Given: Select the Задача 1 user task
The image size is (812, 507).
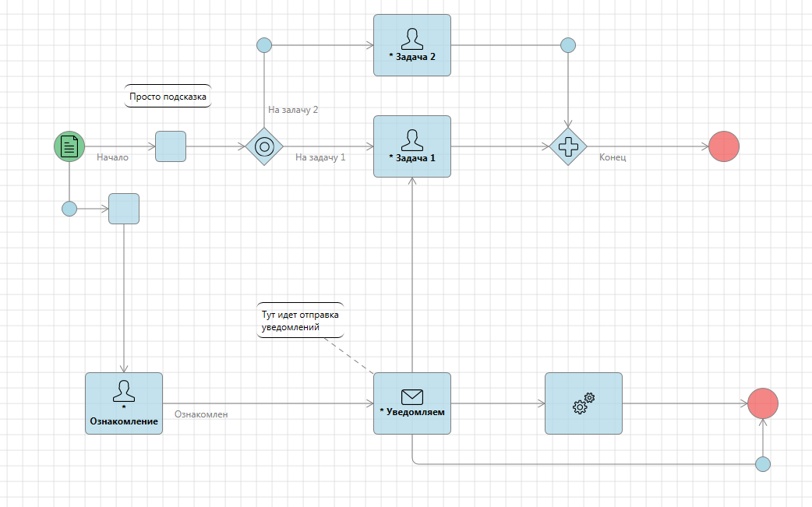Looking at the screenshot, I should (x=412, y=146).
